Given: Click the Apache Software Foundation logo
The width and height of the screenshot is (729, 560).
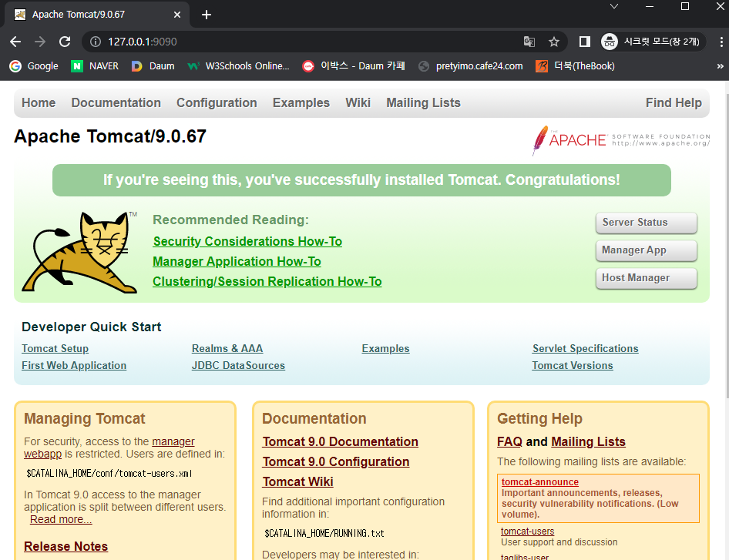Looking at the screenshot, I should 620,140.
